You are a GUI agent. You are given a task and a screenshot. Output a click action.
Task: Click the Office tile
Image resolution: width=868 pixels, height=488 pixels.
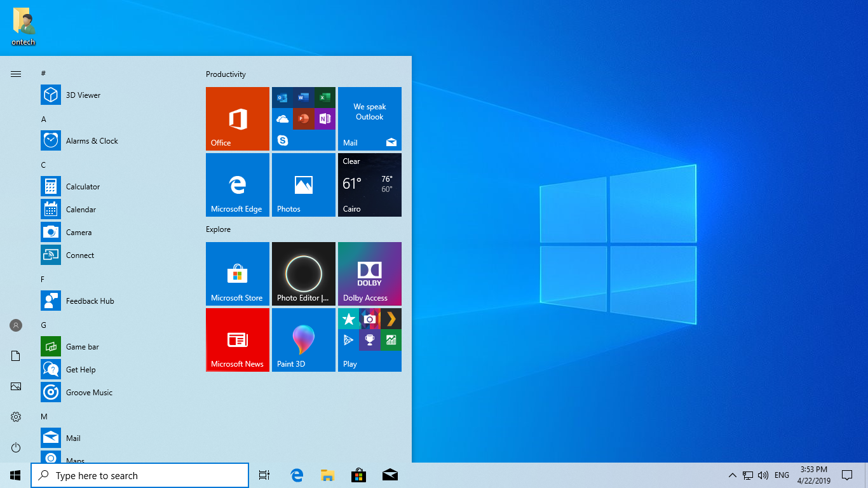(x=238, y=119)
